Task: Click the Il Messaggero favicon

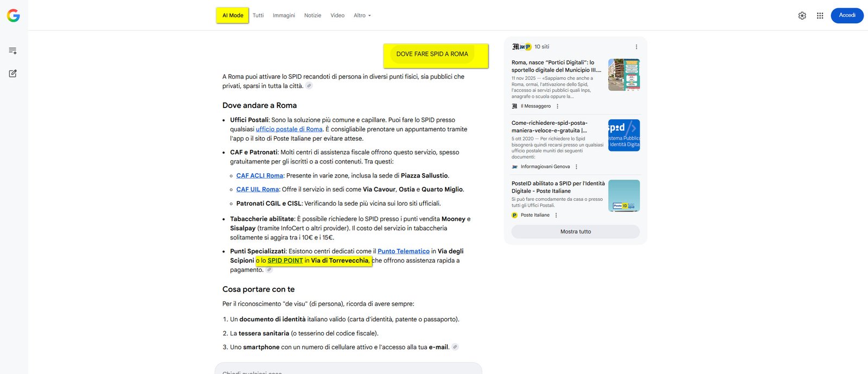Action: click(514, 106)
